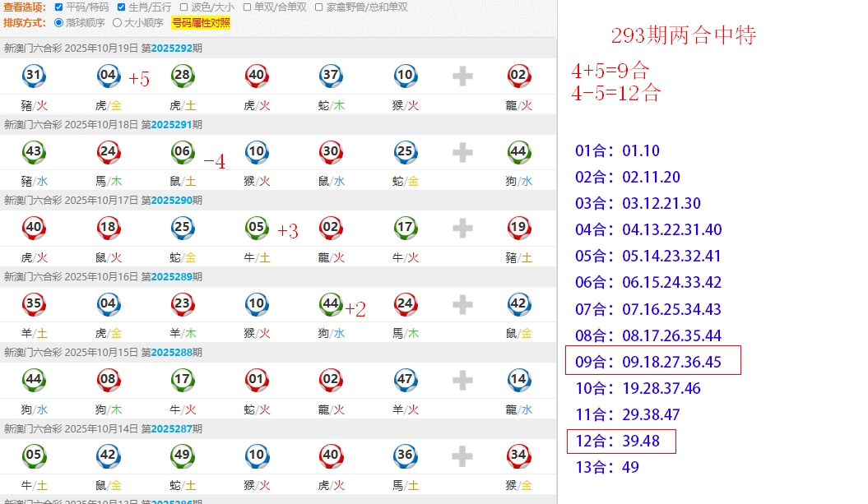Click green ball 49 in period 2025287

(x=183, y=455)
